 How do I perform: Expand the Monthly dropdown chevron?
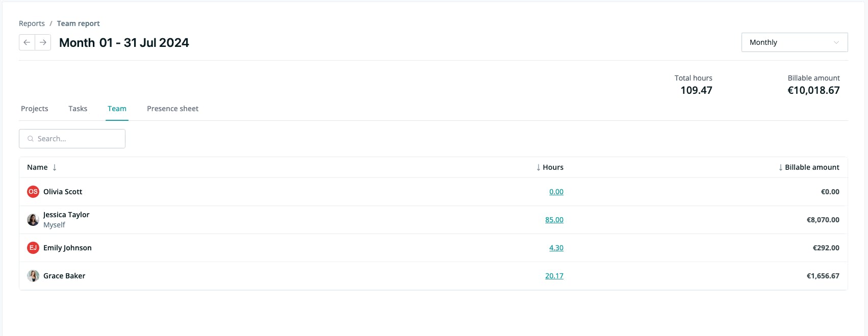tap(836, 42)
